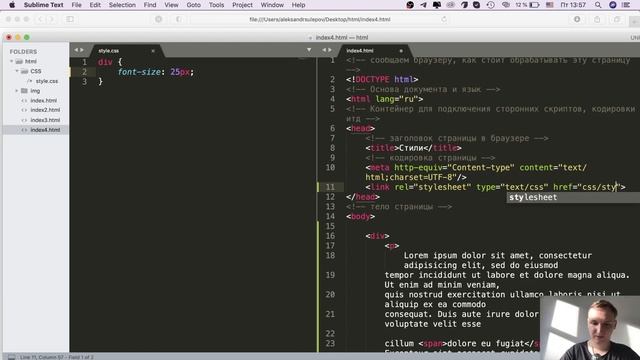Click the img folder icon
The image size is (640, 360).
click(24, 91)
